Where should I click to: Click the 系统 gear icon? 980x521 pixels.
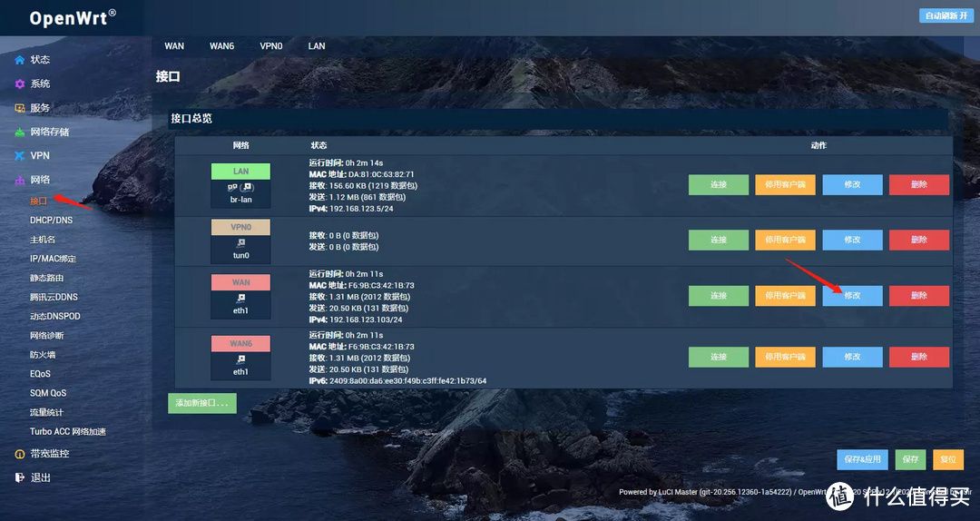[19, 84]
